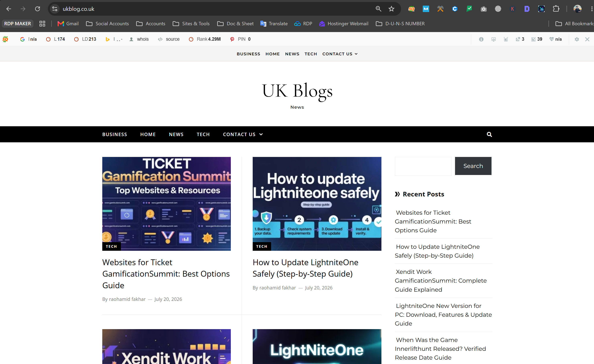
Task: Open the green checkmark extension icon
Action: tap(469, 9)
